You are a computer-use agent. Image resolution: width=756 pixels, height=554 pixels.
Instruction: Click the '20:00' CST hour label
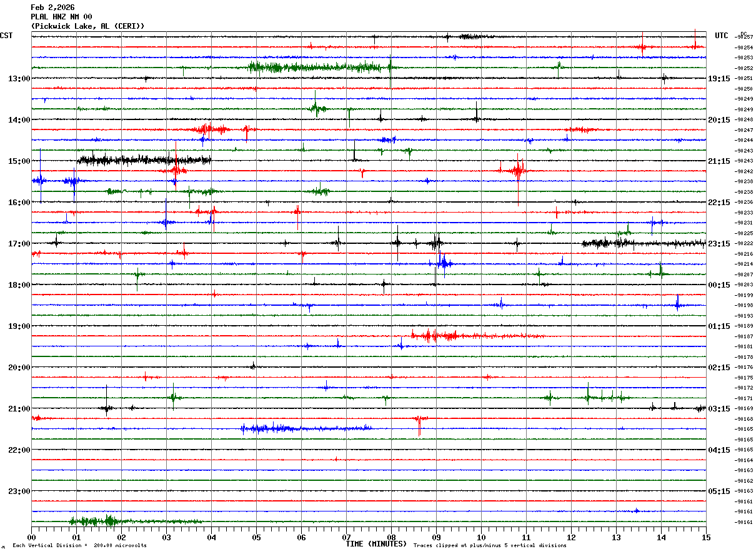(x=19, y=368)
